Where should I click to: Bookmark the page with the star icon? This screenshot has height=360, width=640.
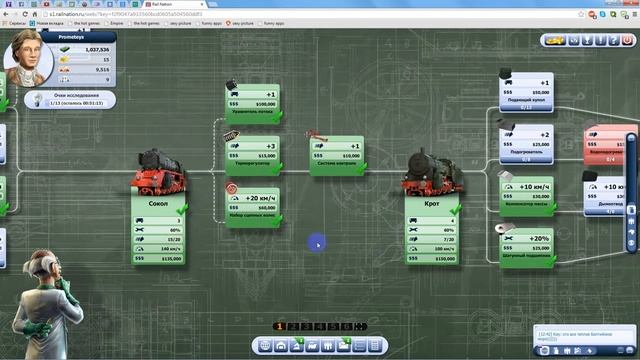coord(581,14)
